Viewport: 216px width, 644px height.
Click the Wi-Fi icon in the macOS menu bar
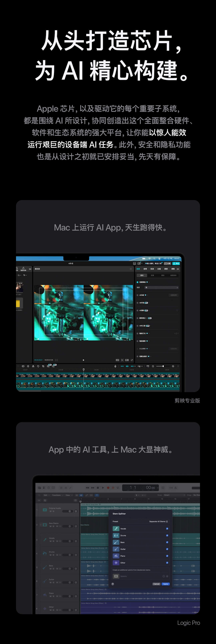tap(150, 258)
